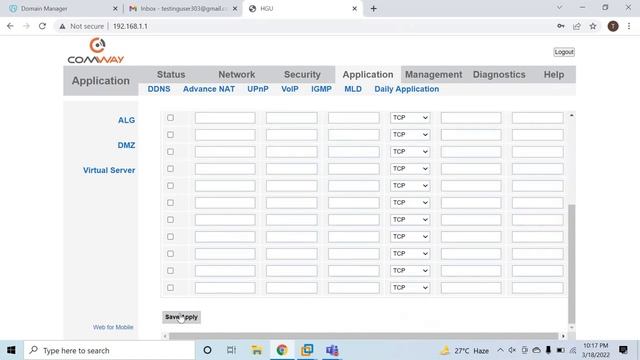The width and height of the screenshot is (640, 360).
Task: Close the Inbox Gmail tab
Action: (235, 9)
